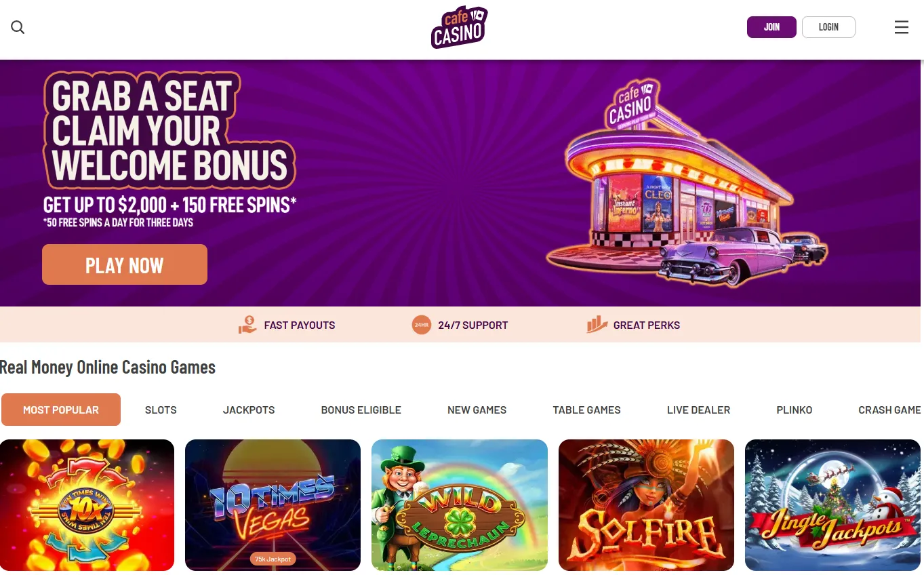Show BONUS ELIGIBLE games
Image resolution: width=924 pixels, height=575 pixels.
[x=361, y=410]
